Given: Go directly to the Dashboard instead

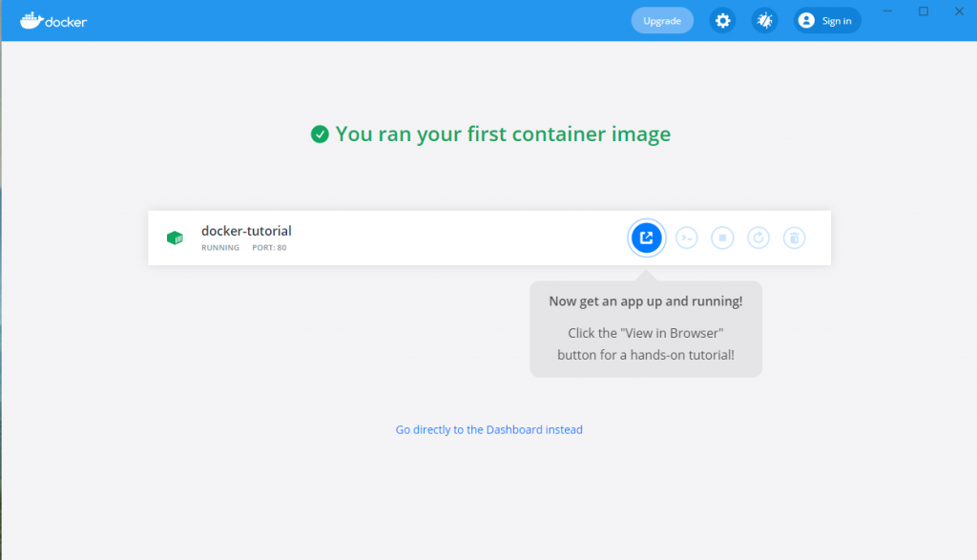Looking at the screenshot, I should pos(489,430).
